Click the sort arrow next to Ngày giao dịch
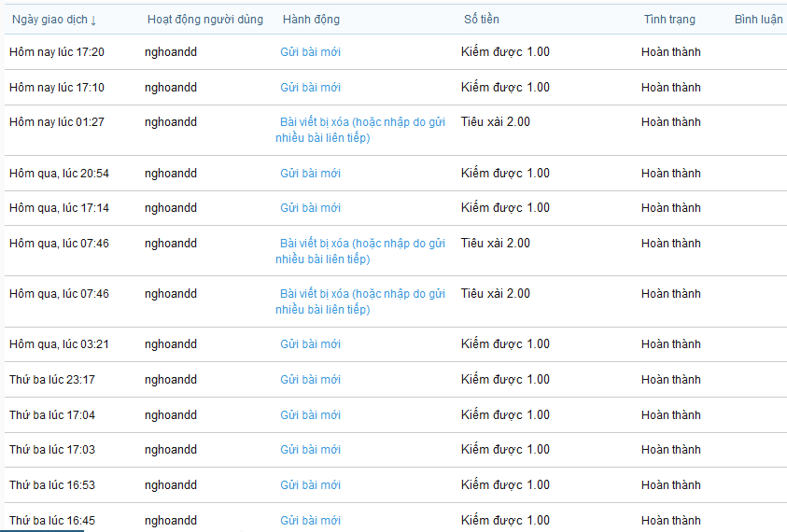This screenshot has width=787, height=532. coord(93,21)
